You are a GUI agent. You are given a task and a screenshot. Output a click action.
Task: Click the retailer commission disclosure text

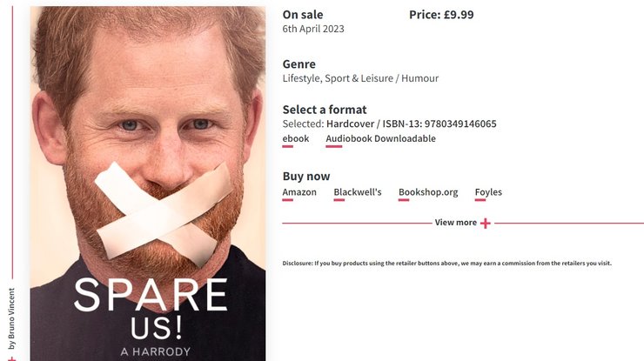tap(446, 264)
